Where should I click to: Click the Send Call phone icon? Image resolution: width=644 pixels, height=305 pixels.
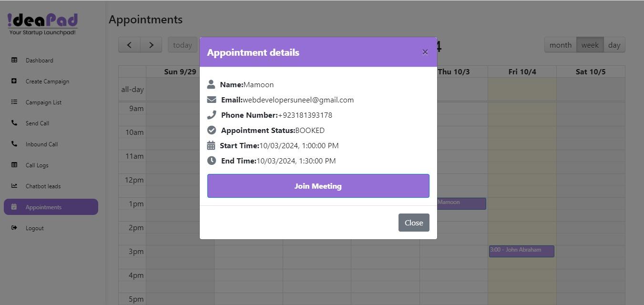14,123
